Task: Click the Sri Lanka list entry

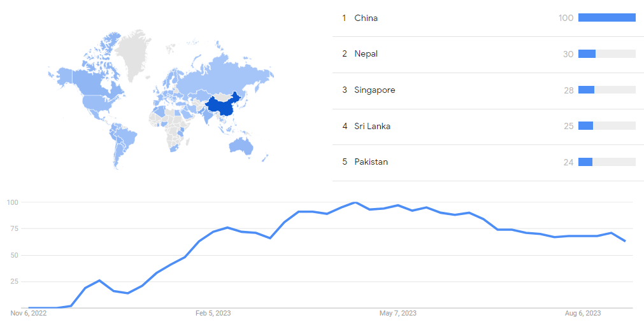Action: click(x=372, y=126)
